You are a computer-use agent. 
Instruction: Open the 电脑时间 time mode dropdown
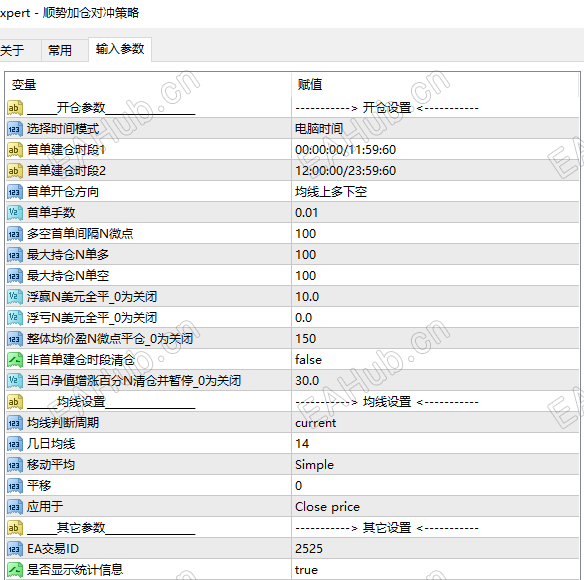435,129
